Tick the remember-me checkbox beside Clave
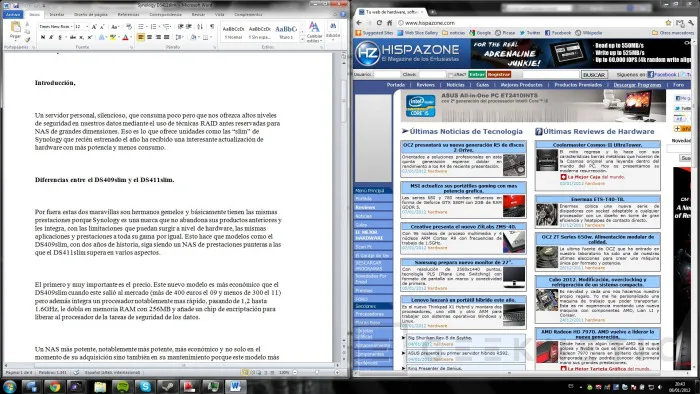700x394 pixels. pos(451,75)
